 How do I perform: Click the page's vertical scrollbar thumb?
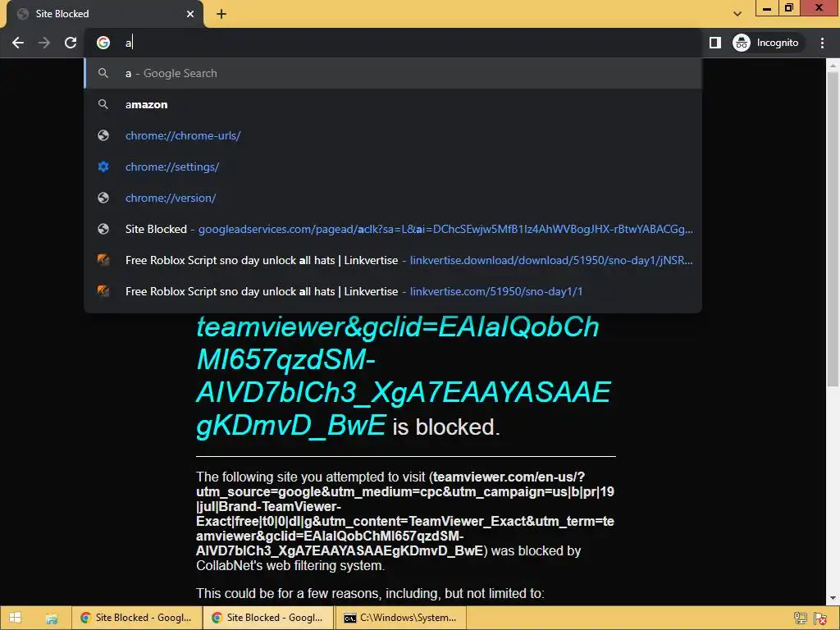[833, 230]
